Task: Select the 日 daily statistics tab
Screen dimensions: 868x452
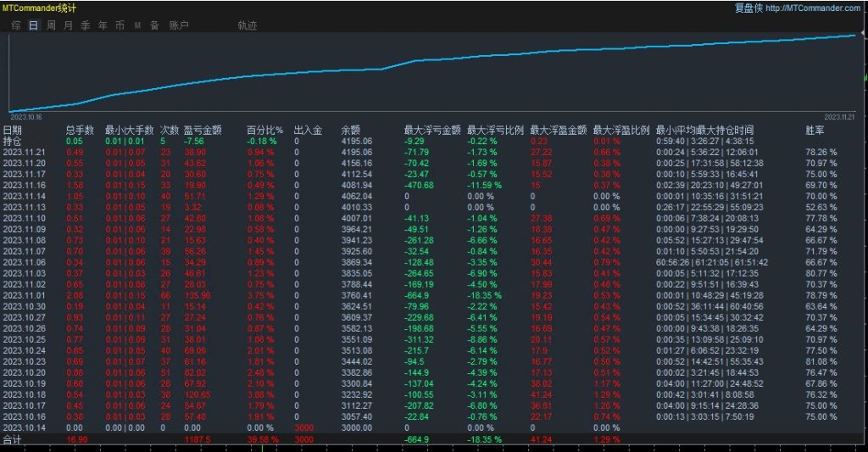Action: pyautogui.click(x=33, y=25)
